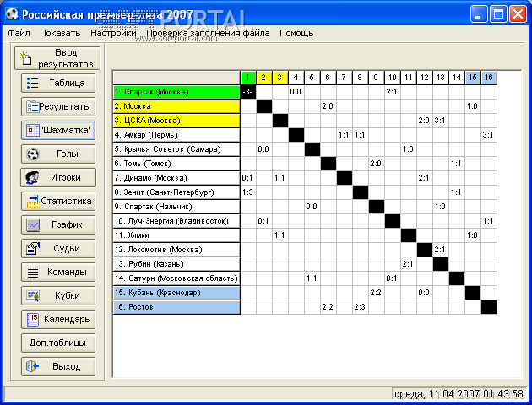Open the Результаты view label

click(65, 107)
